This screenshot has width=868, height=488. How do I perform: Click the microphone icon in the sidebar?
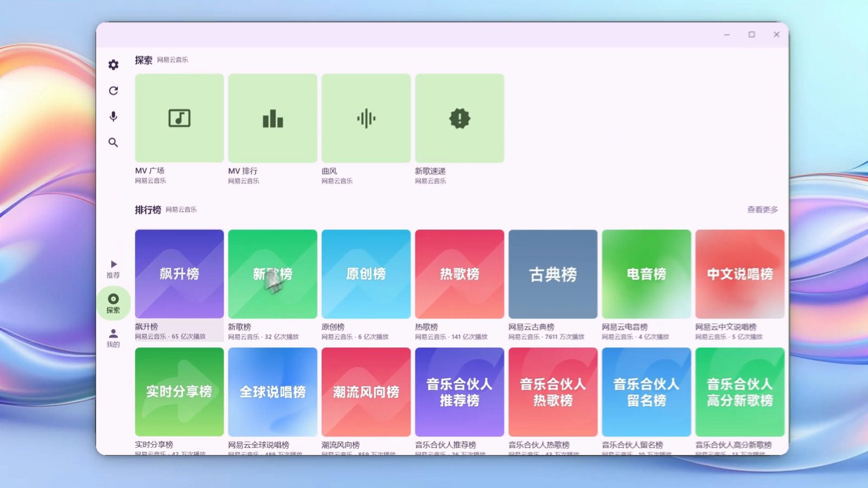[113, 117]
